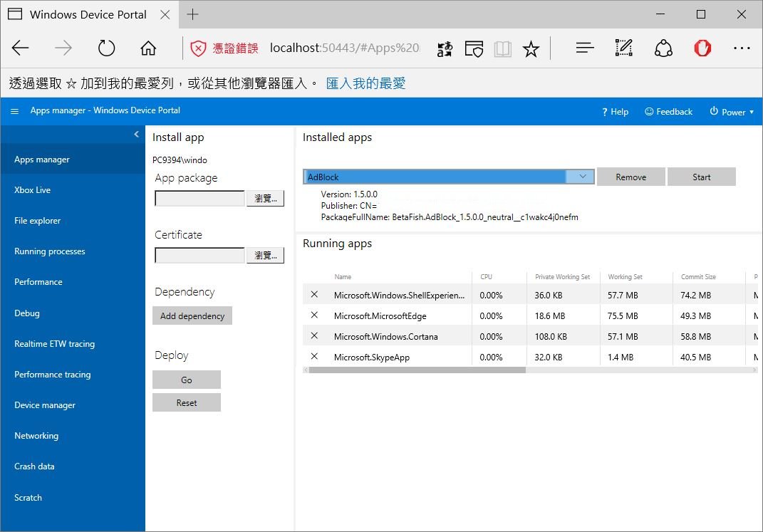Viewport: 763px width, 532px height.
Task: Open the translate page icon
Action: [445, 48]
